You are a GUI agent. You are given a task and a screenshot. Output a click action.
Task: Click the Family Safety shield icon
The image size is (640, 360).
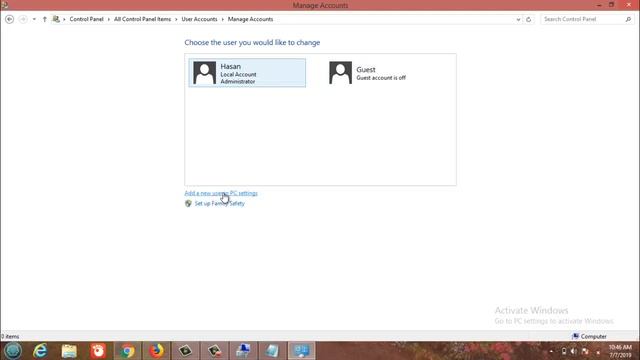coord(188,203)
